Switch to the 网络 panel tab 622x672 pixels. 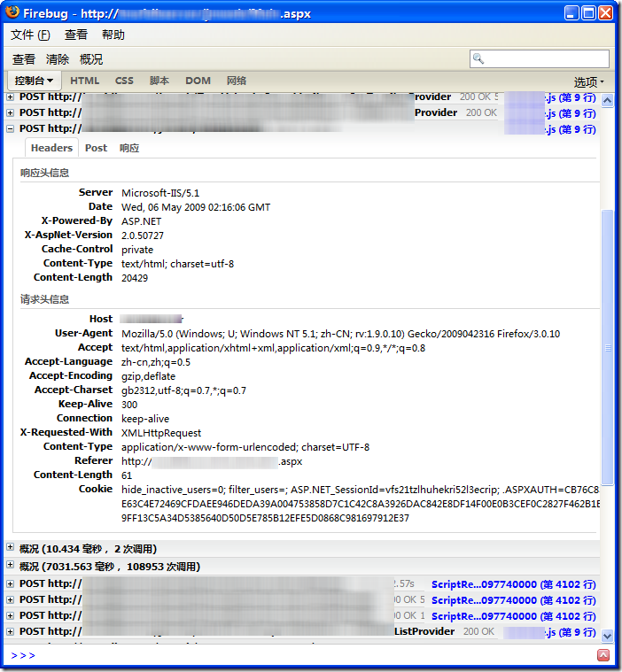point(237,81)
